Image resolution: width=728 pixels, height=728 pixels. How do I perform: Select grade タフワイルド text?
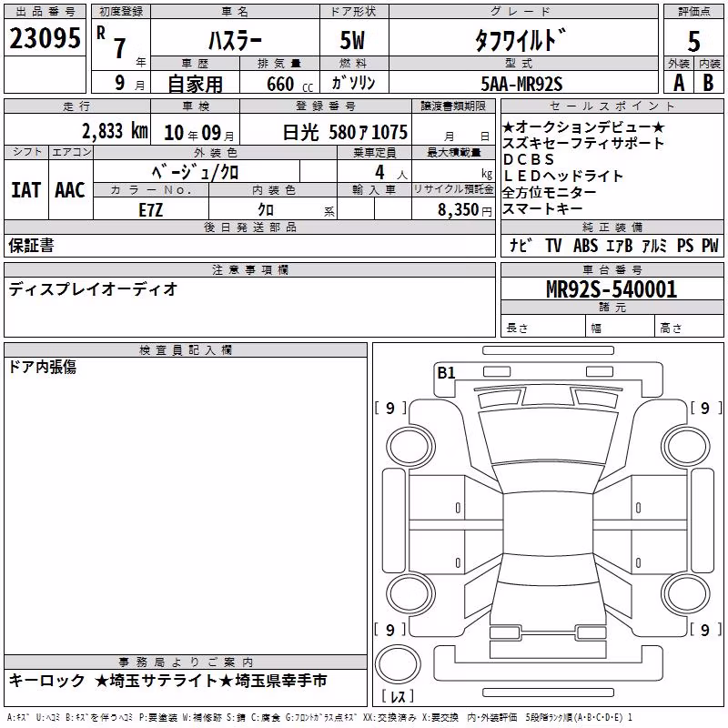(x=521, y=40)
